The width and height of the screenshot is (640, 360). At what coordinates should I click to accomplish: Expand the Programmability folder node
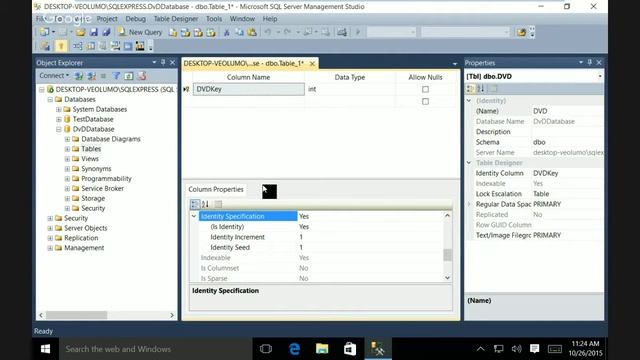[x=67, y=179]
